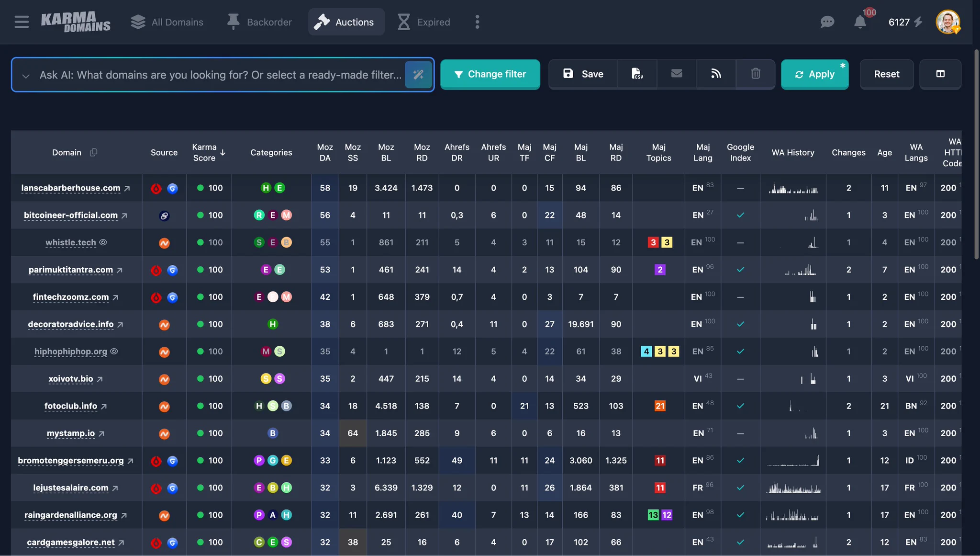This screenshot has height=556, width=980.
Task: Open the mystamp.io domain link
Action: pos(71,433)
